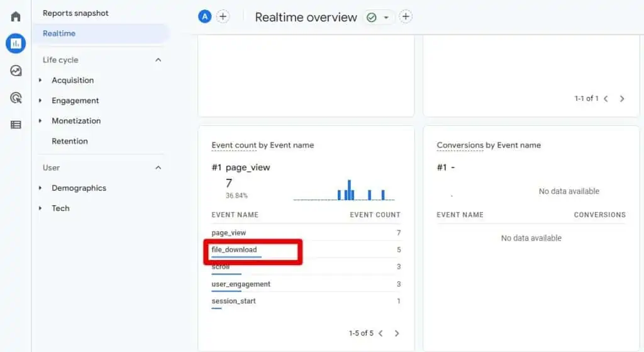Open Event count by Event name selector
This screenshot has width=644, height=352.
pos(262,145)
